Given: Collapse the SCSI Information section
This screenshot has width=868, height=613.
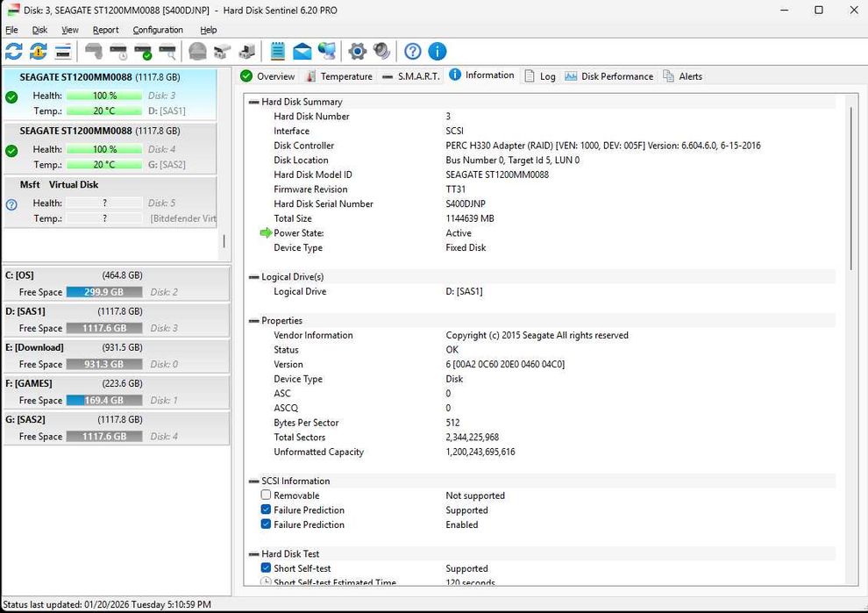Looking at the screenshot, I should pyautogui.click(x=254, y=481).
